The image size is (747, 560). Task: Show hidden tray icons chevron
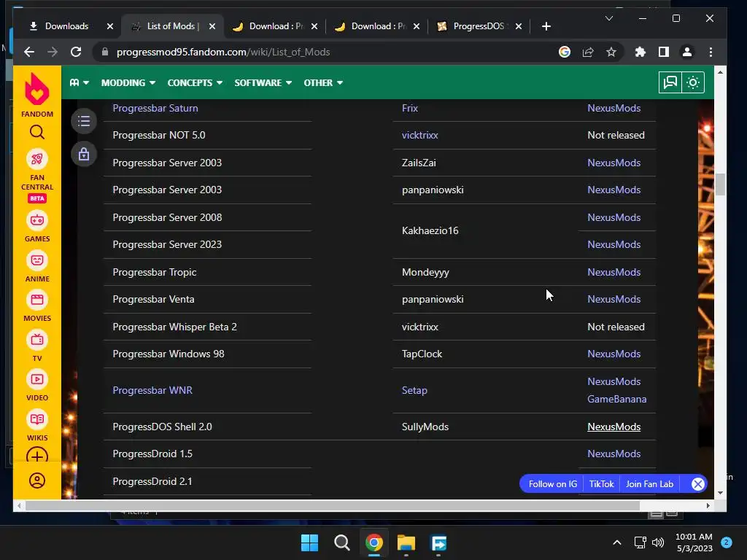[617, 542]
